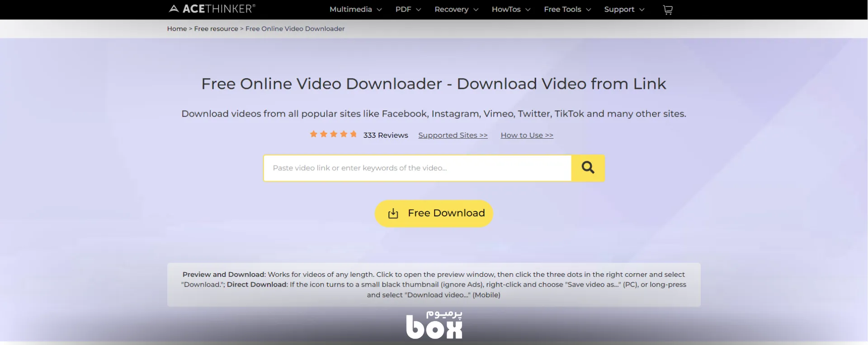This screenshot has width=868, height=345.
Task: Click the Free Download button
Action: pos(434,214)
